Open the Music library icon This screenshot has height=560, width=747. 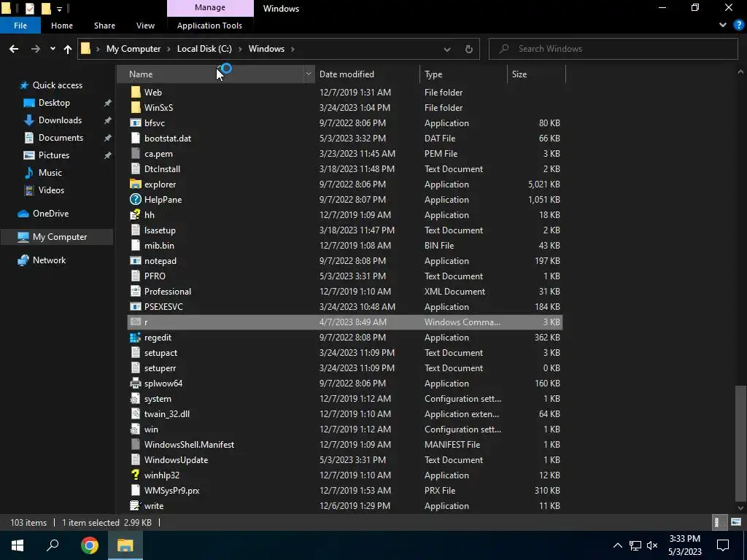tap(29, 172)
